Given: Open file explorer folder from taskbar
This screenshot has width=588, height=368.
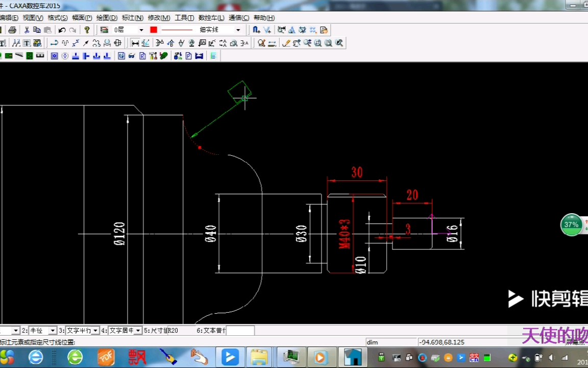Looking at the screenshot, I should [259, 357].
